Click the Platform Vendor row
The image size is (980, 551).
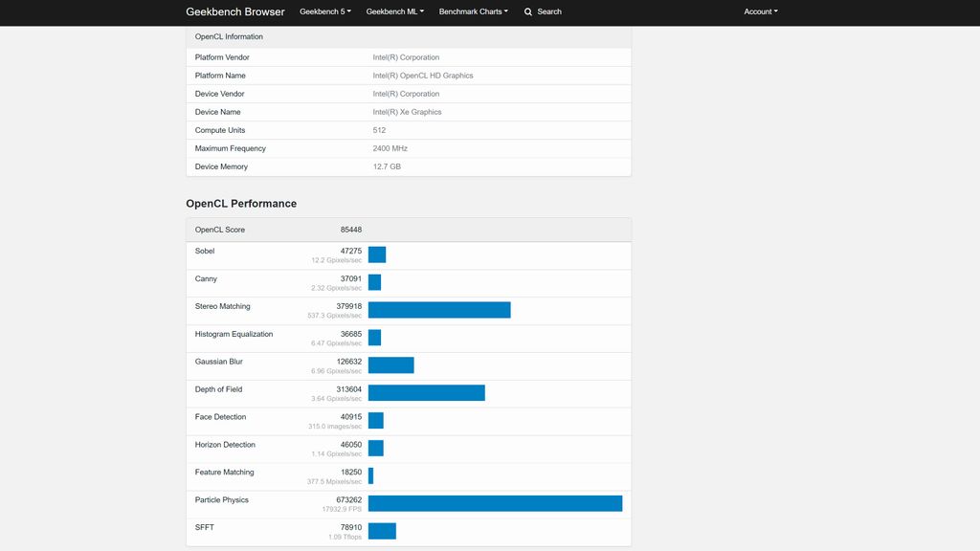410,56
